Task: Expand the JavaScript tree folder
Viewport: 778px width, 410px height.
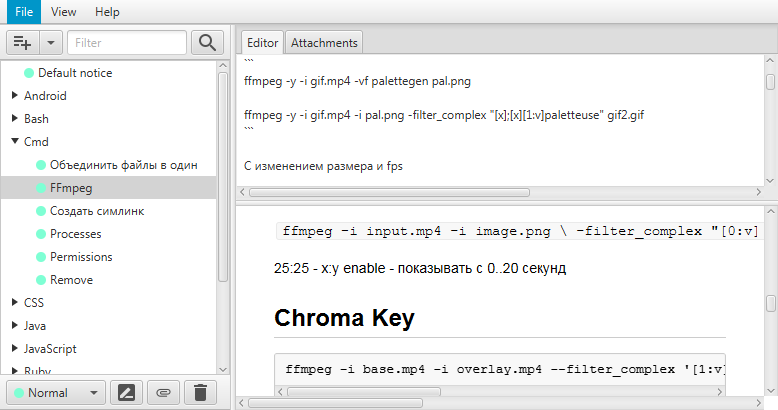Action: pyautogui.click(x=15, y=348)
